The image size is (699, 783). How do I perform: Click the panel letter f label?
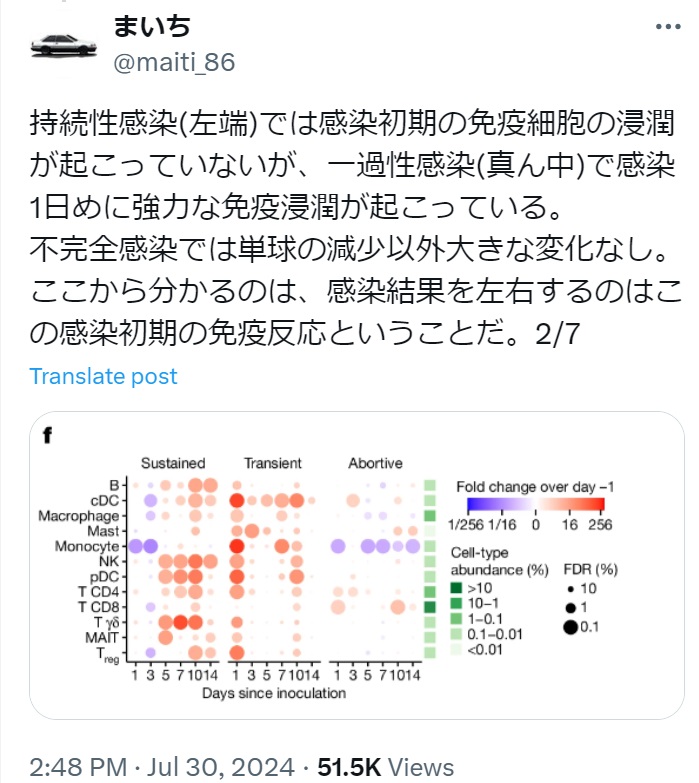click(48, 435)
